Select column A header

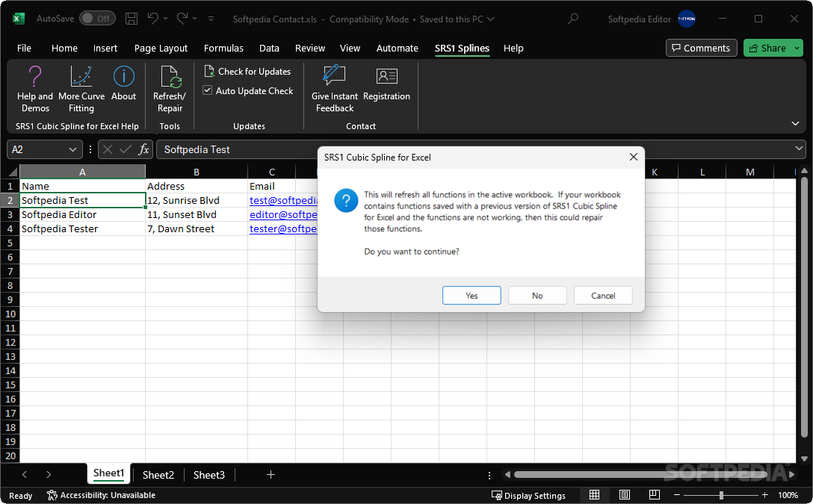click(x=82, y=172)
